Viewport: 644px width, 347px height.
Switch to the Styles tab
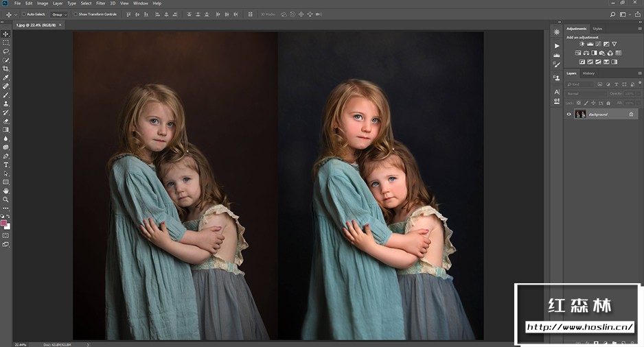pos(597,29)
